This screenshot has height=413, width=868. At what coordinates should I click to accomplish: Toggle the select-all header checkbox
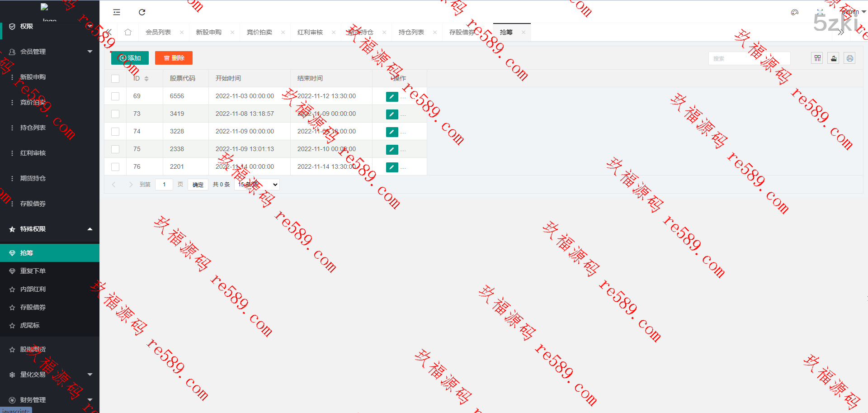pos(115,79)
